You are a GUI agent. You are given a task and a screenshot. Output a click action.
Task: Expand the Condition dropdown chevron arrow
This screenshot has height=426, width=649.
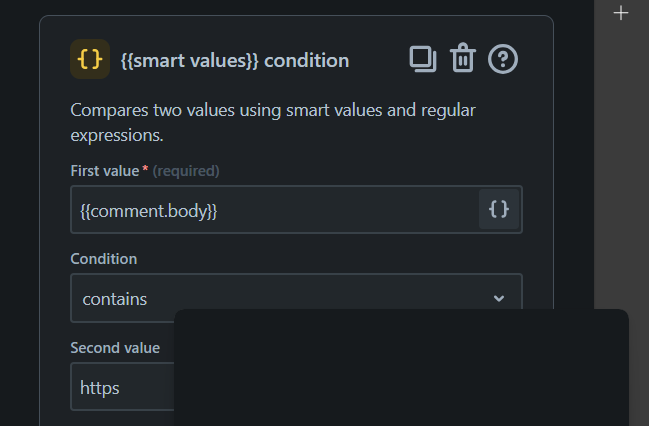pos(499,298)
